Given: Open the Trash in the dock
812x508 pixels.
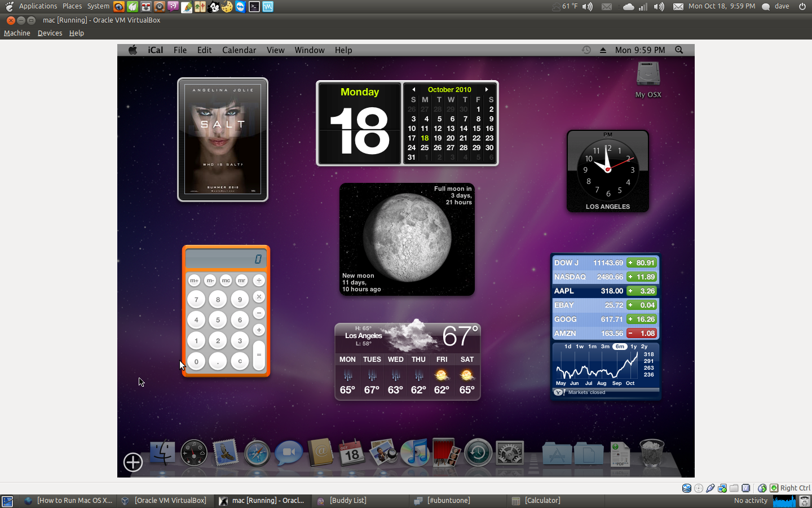Looking at the screenshot, I should coord(652,453).
